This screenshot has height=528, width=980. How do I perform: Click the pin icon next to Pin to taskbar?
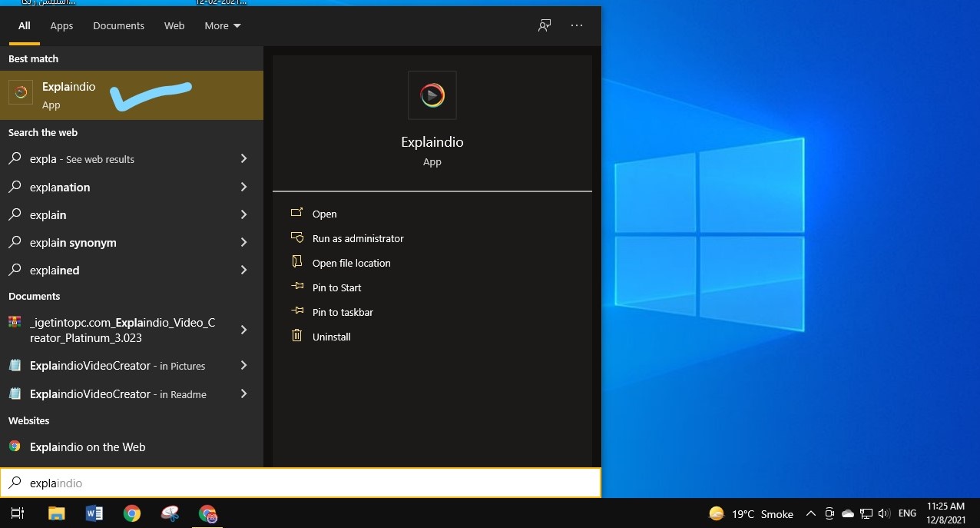point(297,311)
